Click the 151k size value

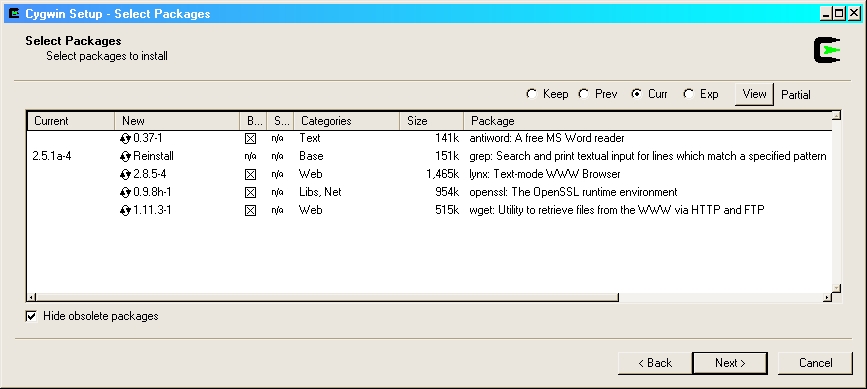coord(447,156)
